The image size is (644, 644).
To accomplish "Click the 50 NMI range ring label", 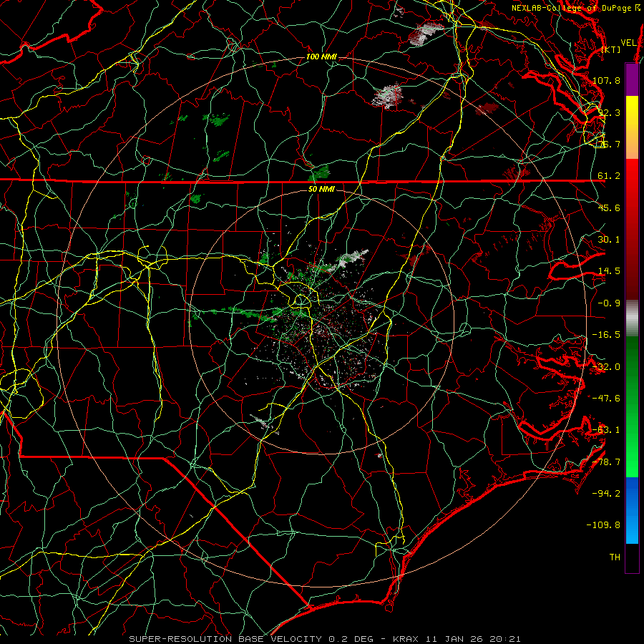I will (321, 190).
